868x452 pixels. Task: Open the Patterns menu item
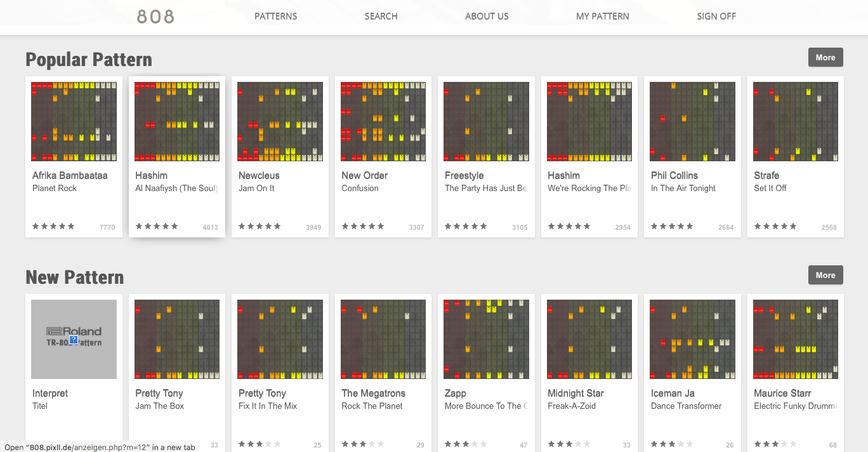[275, 17]
